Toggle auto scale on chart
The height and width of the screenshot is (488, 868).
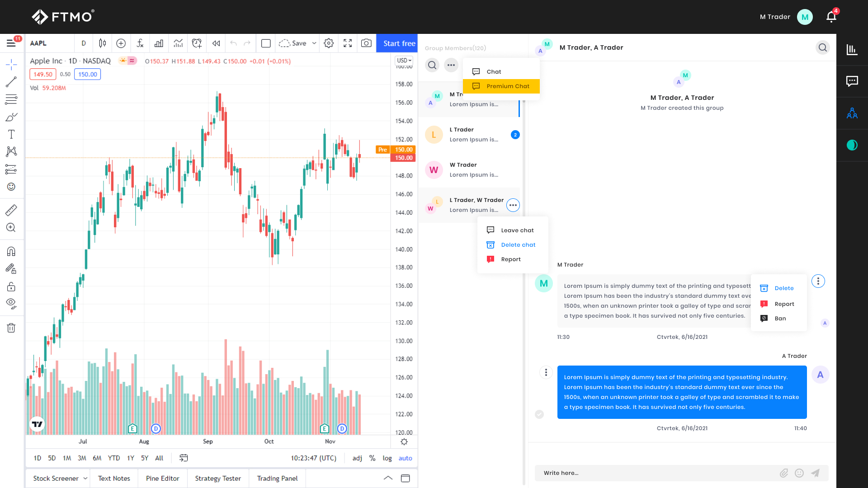coord(405,458)
